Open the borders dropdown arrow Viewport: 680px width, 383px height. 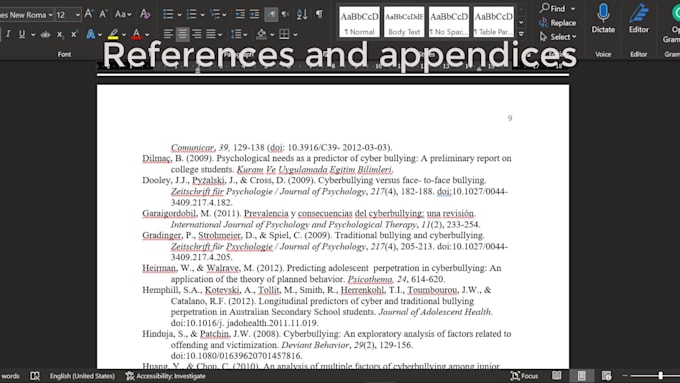point(295,35)
